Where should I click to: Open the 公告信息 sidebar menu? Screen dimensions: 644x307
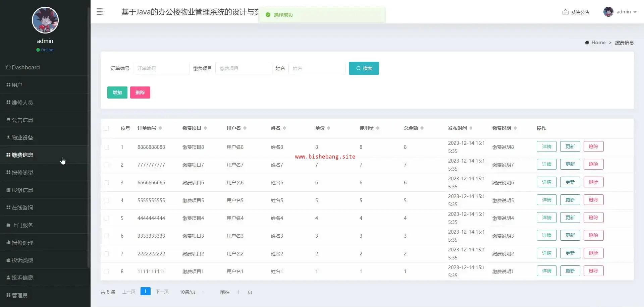[45, 120]
